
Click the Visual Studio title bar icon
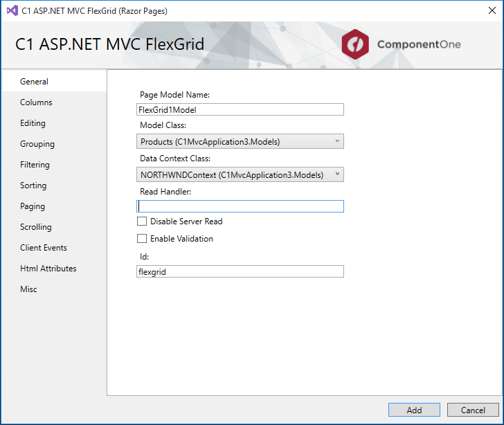tap(12, 10)
